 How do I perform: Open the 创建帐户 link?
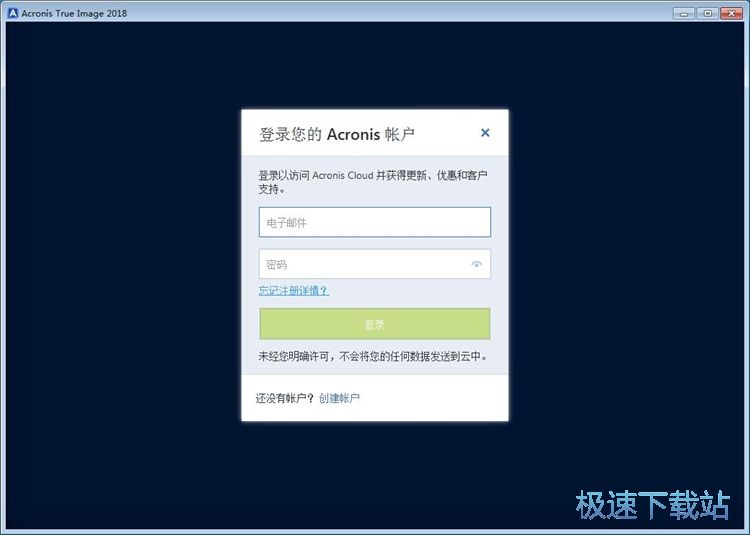pyautogui.click(x=339, y=398)
